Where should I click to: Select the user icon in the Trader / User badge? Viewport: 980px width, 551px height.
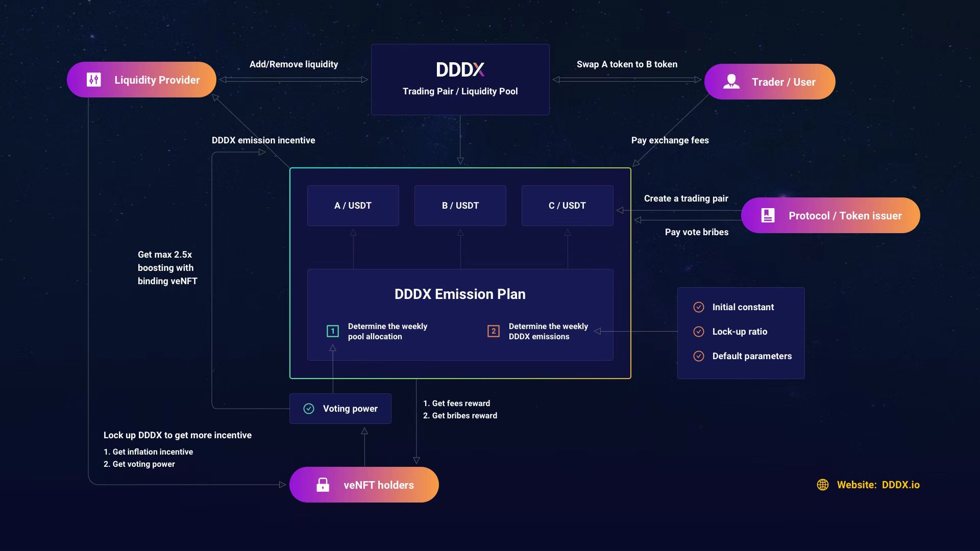[x=732, y=82]
